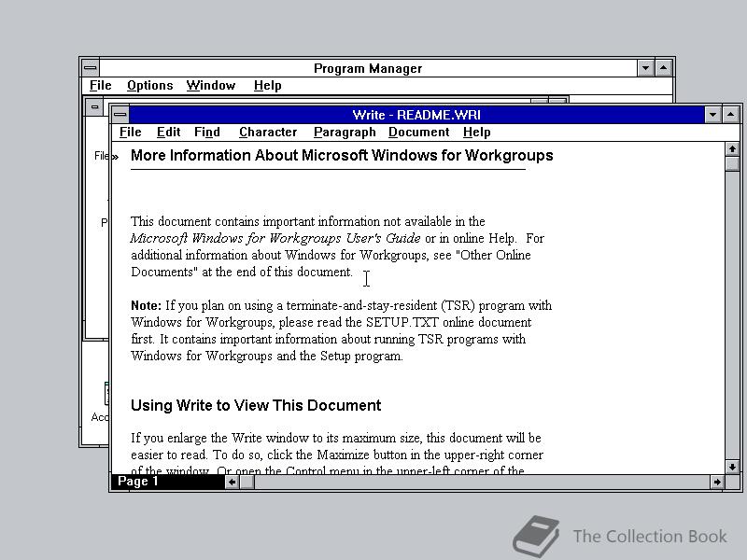
Task: Click the bold 'Note:' text
Action: 147,305
